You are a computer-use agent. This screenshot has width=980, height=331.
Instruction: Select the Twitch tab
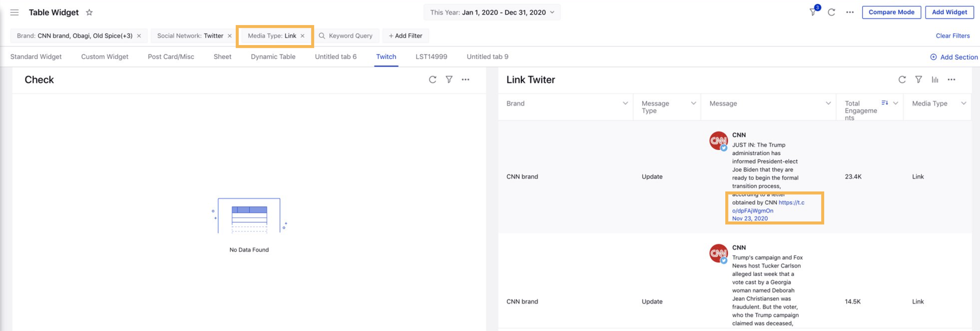tap(386, 57)
